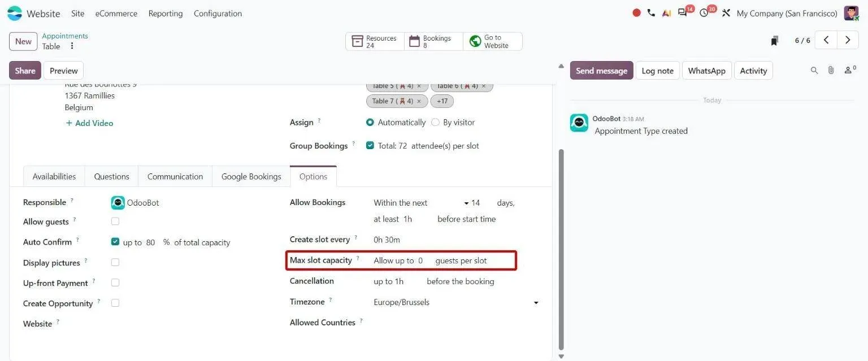This screenshot has height=361, width=868.
Task: Go to the previous record arrow
Action: (x=826, y=40)
